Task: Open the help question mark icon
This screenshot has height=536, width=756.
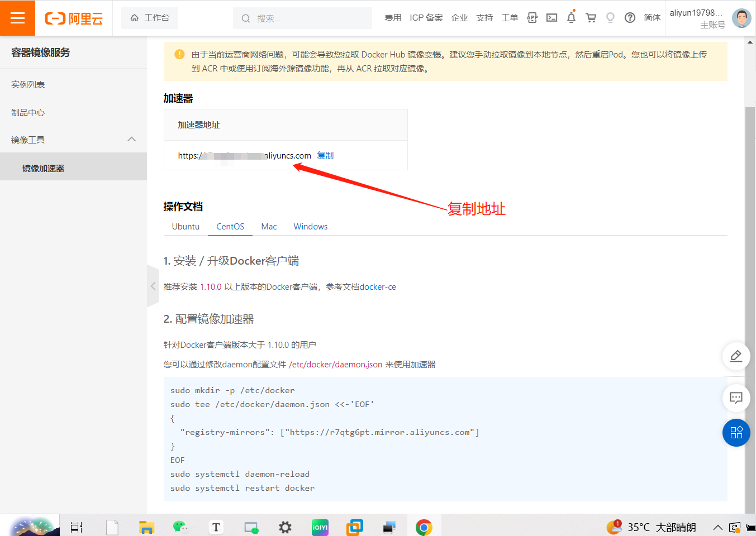Action: (x=630, y=18)
